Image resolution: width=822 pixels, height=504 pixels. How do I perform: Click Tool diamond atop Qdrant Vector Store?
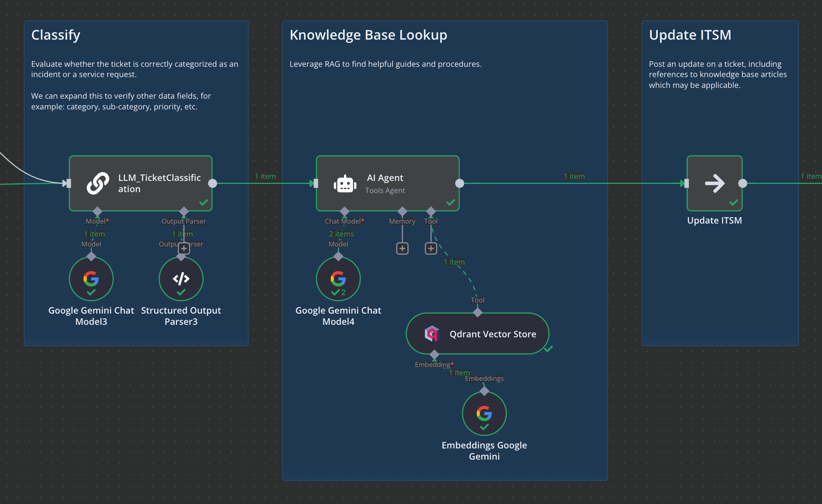tap(478, 312)
